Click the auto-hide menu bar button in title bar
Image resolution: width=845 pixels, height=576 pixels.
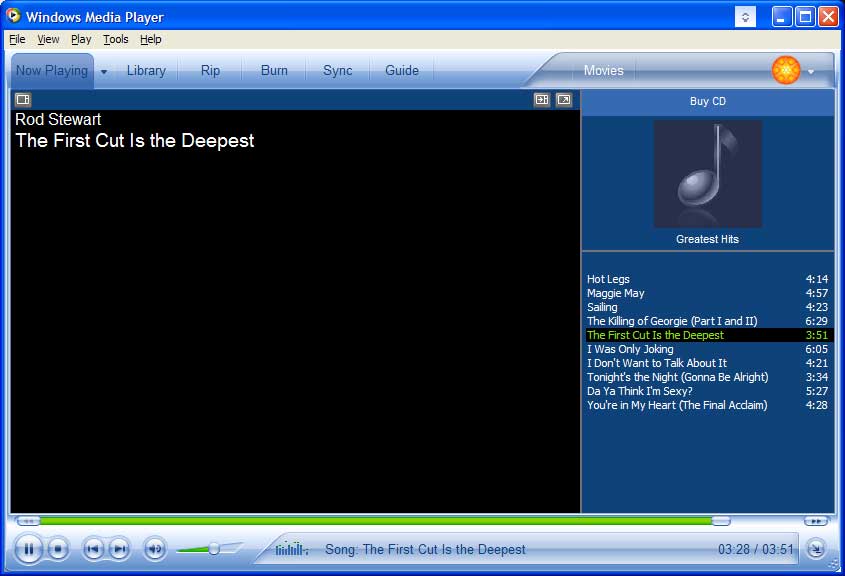pyautogui.click(x=745, y=17)
